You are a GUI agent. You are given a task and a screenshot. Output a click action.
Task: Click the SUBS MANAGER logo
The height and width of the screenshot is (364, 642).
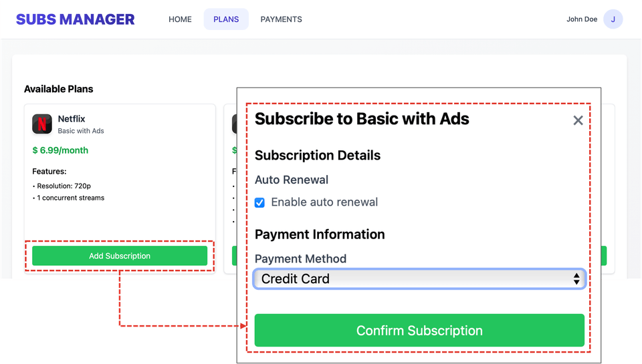point(75,19)
